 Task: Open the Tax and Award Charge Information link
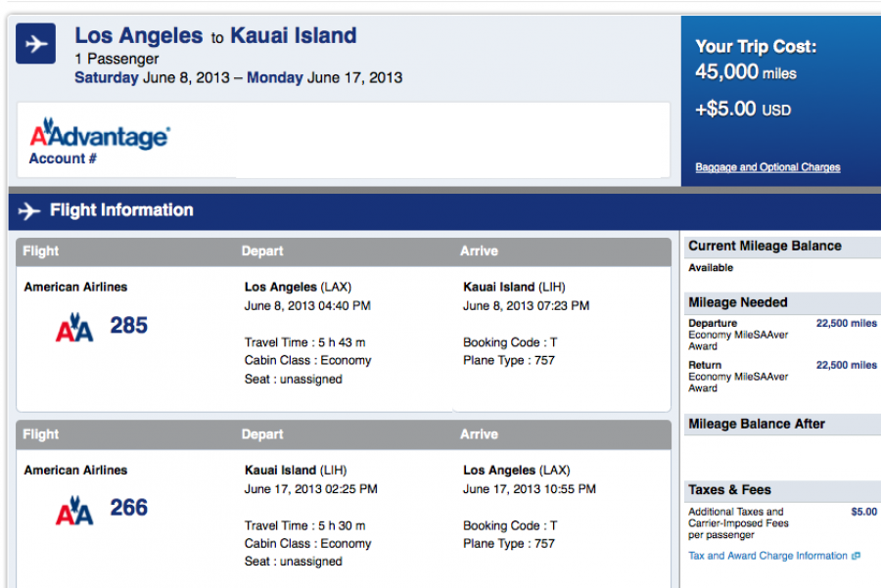(x=767, y=556)
